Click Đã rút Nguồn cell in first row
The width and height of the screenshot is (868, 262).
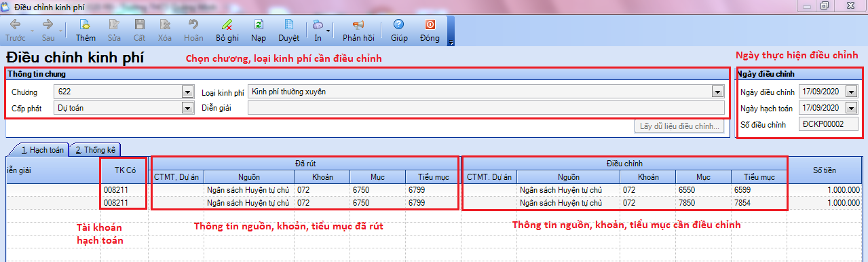[249, 190]
